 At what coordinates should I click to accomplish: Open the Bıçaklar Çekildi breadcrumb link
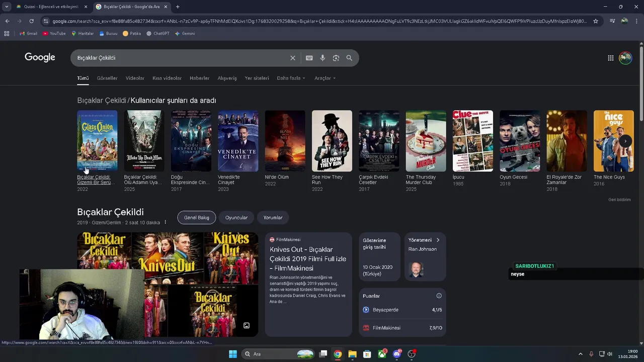(102, 101)
